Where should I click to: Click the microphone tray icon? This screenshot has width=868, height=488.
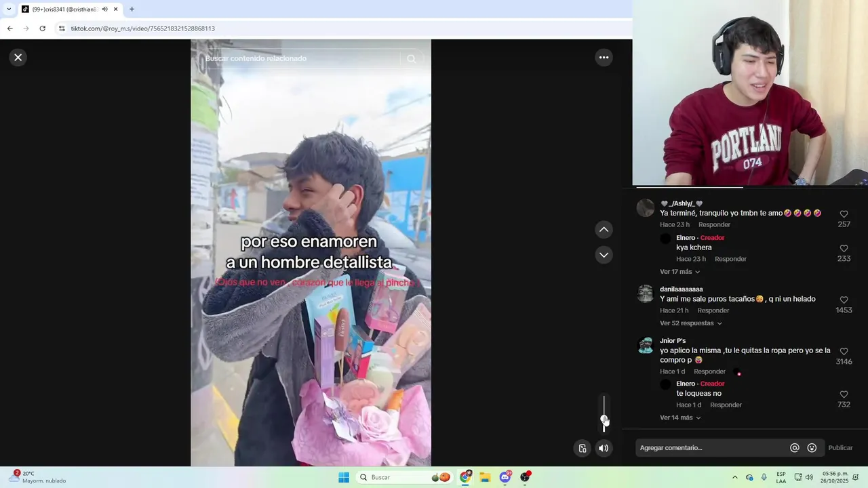[764, 477]
